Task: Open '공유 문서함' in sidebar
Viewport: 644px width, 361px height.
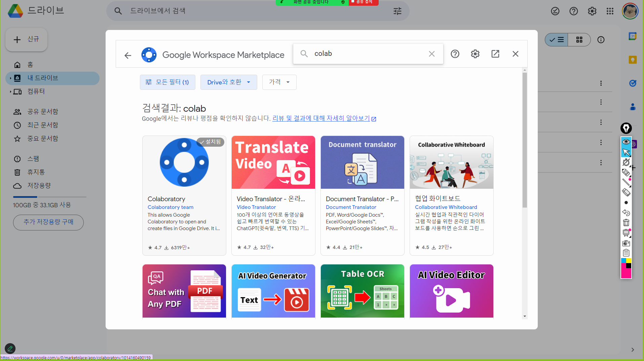Action: pos(42,112)
